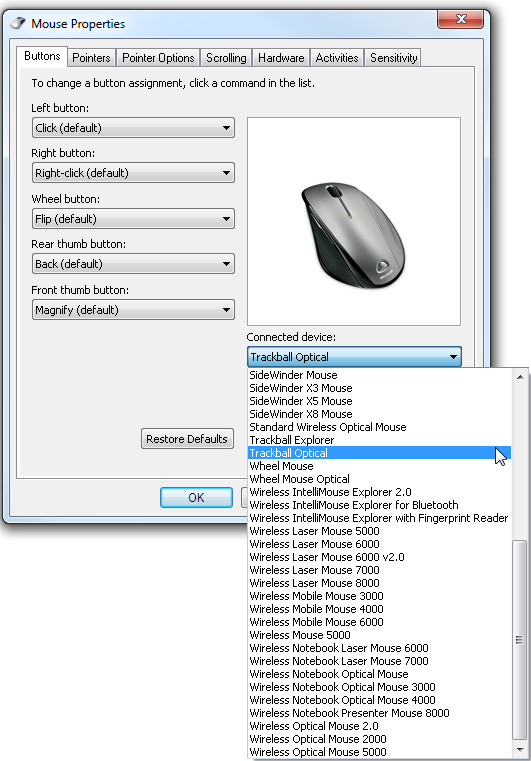This screenshot has height=761, width=531.
Task: Click the mouse icon in title bar
Action: click(x=18, y=23)
